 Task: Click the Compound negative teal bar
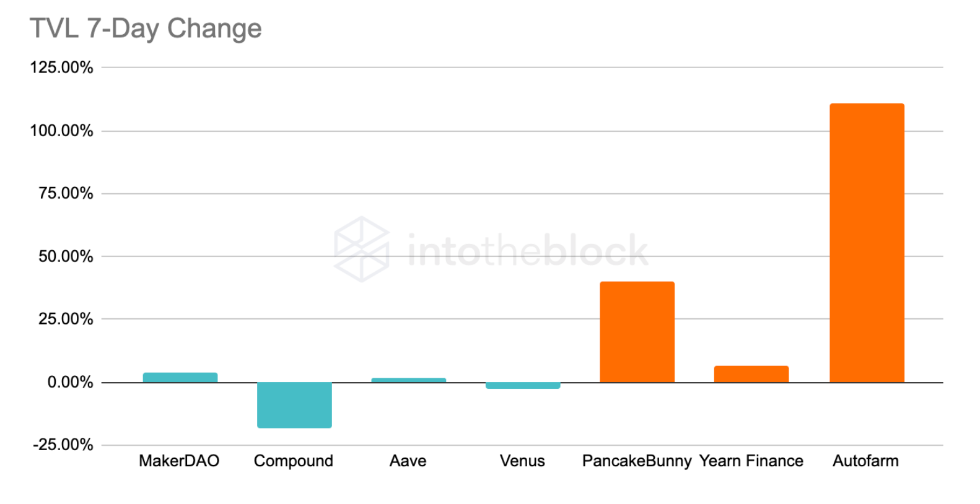pos(294,405)
